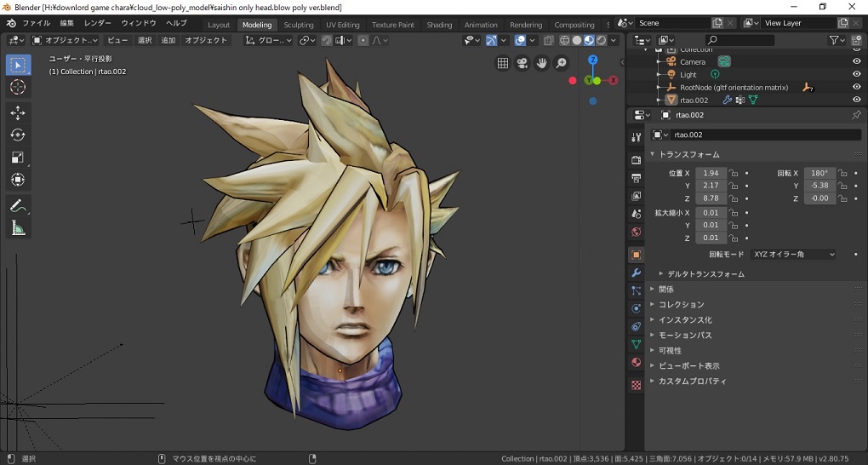Expand the Delta Transform panel
Screen dimensions: 868x465
[x=702, y=273]
